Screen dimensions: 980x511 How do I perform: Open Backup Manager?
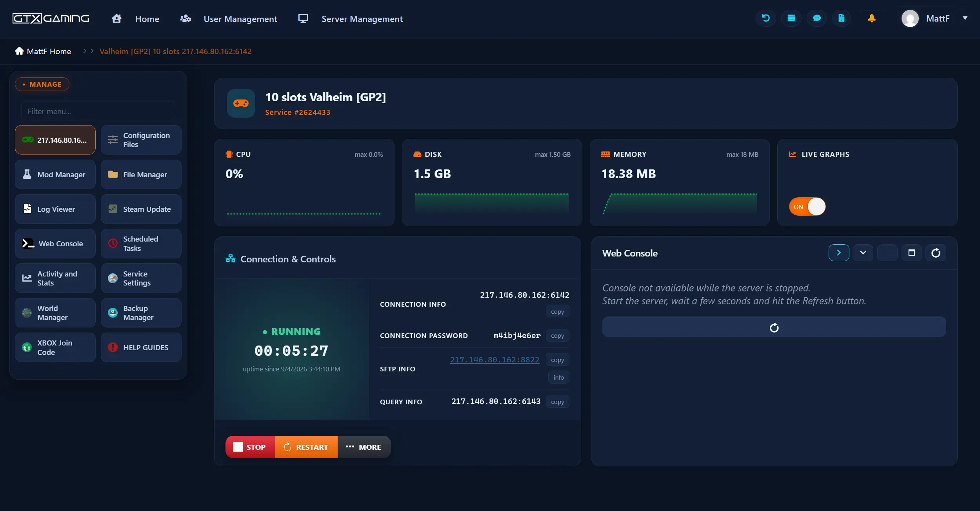coord(141,313)
